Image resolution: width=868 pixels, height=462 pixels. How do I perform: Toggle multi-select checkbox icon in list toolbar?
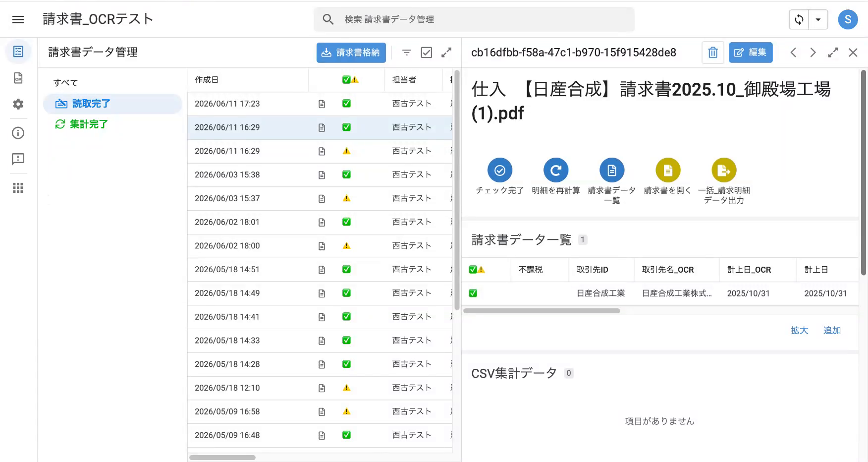coord(427,53)
